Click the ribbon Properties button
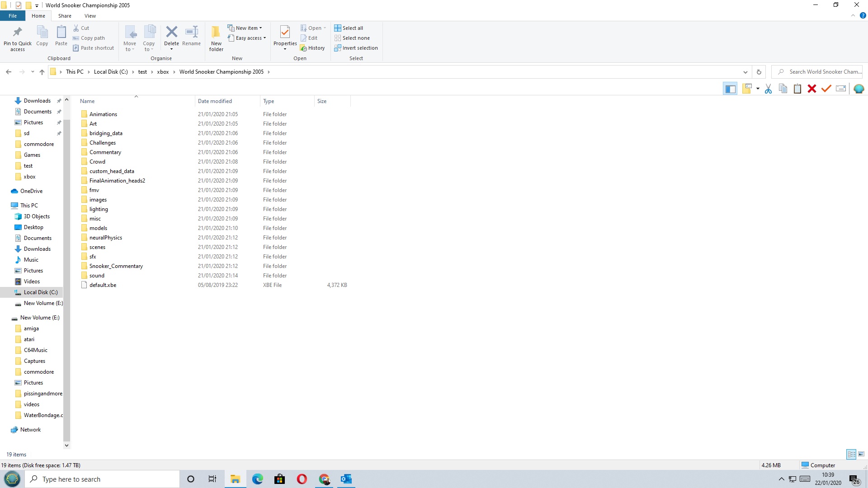 click(x=285, y=38)
